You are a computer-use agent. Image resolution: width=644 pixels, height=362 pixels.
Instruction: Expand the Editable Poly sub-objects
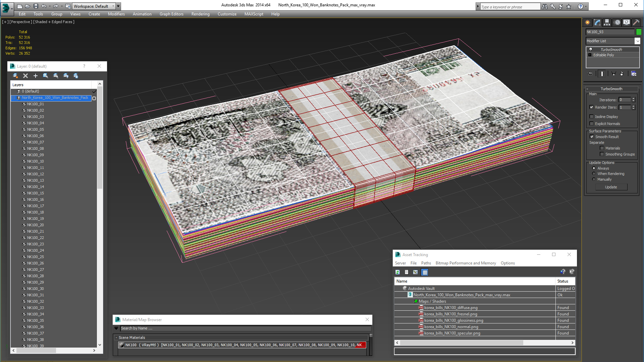(590, 55)
